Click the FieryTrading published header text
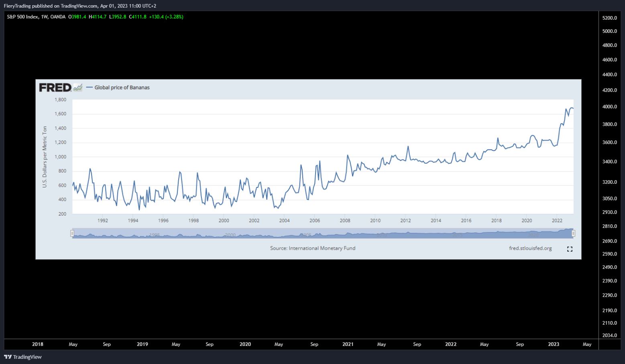The width and height of the screenshot is (625, 364). [80, 6]
